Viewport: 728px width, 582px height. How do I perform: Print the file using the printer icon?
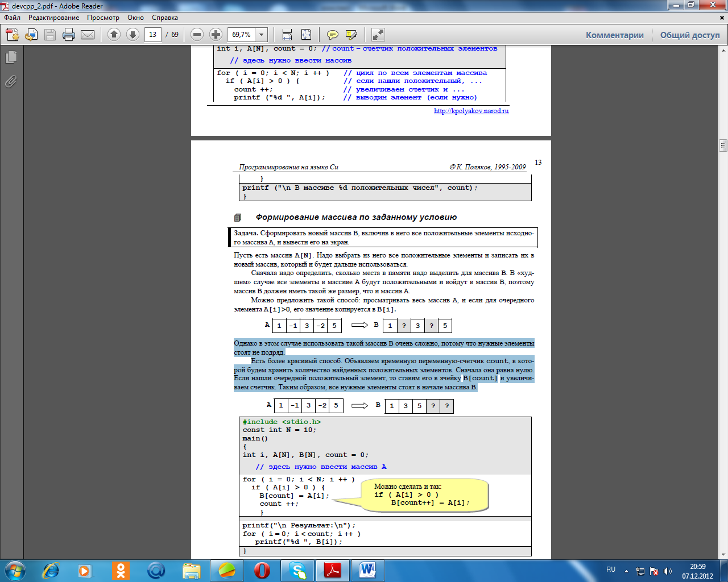click(x=69, y=35)
